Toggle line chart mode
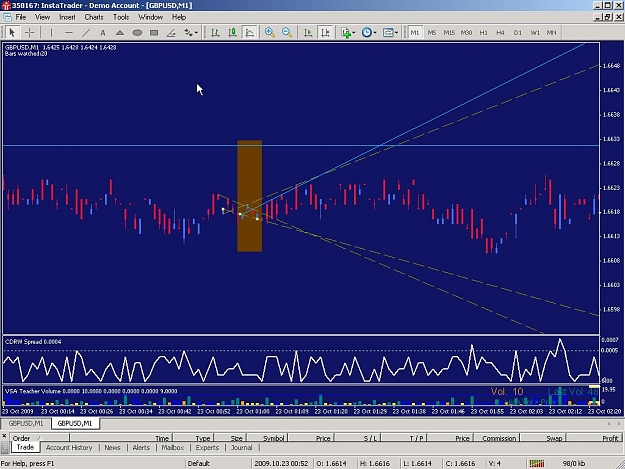625x469 pixels. point(250,33)
